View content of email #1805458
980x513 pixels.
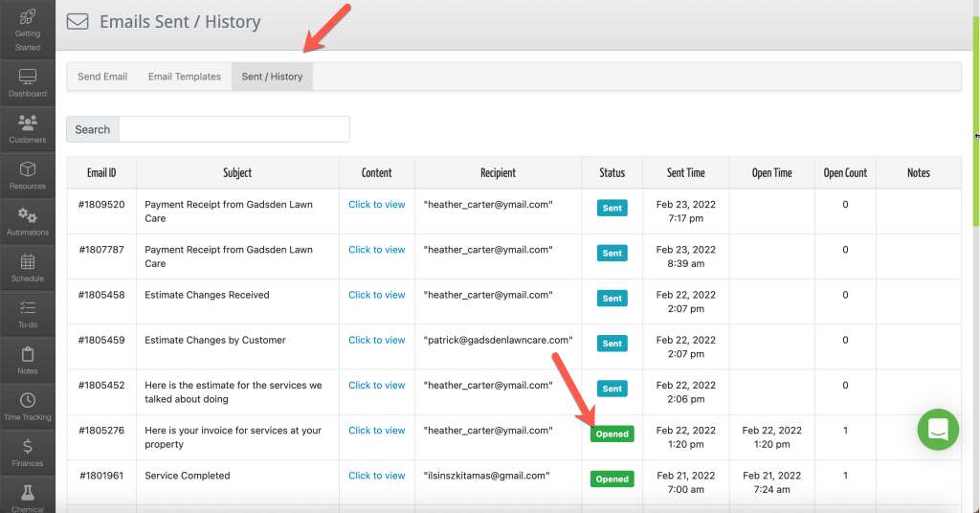[x=377, y=294]
